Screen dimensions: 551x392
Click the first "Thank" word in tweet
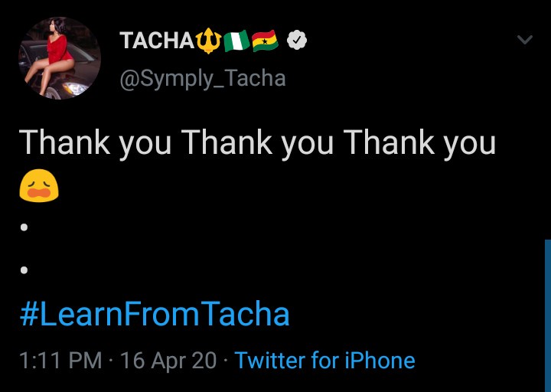(62, 143)
